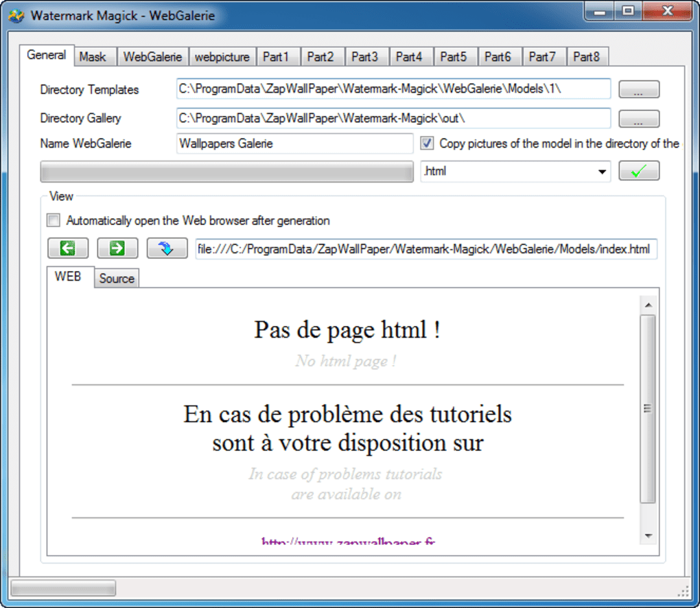
Task: Click the Name WebGalerie text field
Action: click(294, 143)
